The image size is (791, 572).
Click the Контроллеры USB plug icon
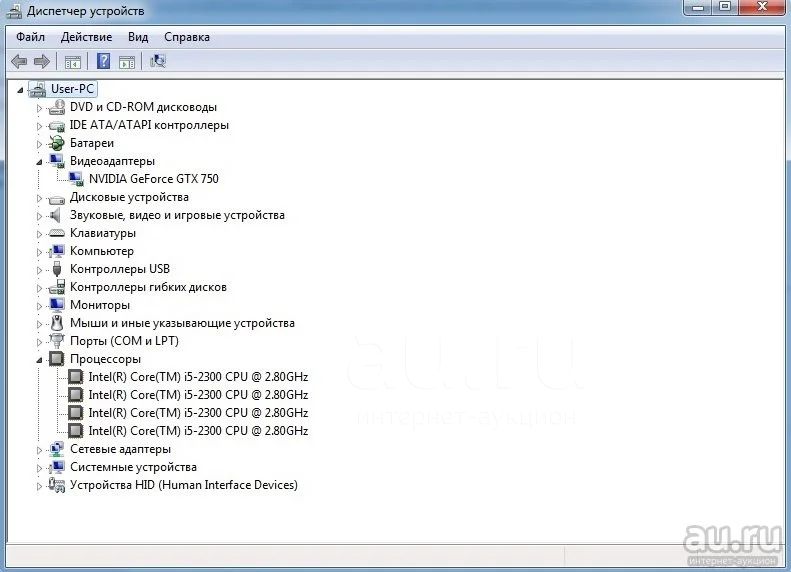point(56,269)
